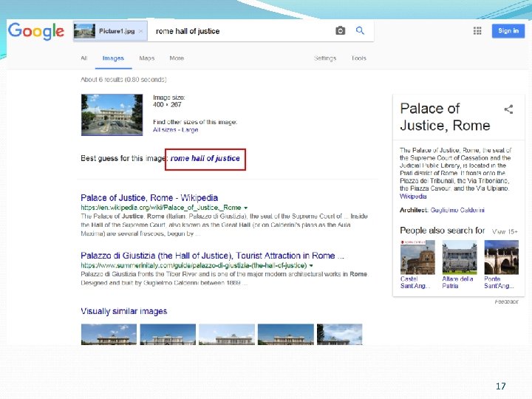Remove Picture1.jpg chip with its X

click(x=141, y=31)
